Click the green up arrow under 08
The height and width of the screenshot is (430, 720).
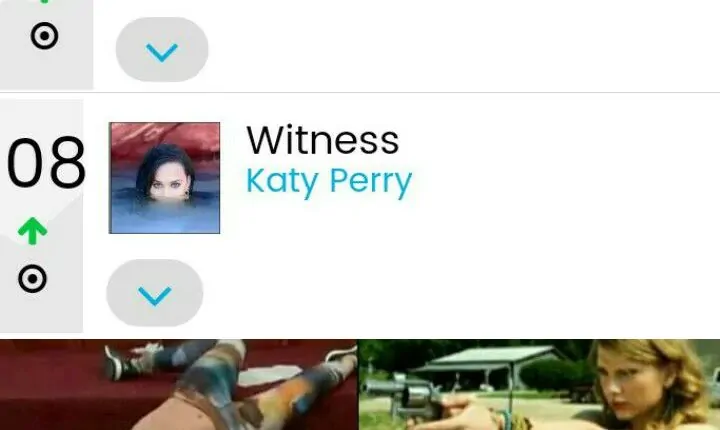pos(32,231)
